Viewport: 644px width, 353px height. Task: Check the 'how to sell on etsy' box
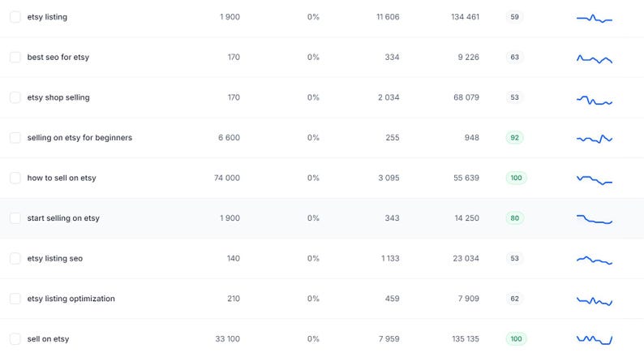(15, 178)
